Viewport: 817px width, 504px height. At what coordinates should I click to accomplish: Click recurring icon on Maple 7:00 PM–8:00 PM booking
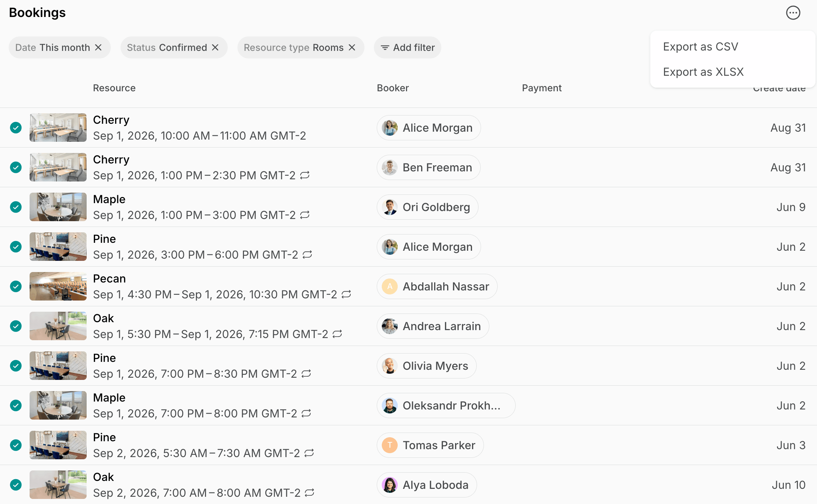(x=306, y=413)
